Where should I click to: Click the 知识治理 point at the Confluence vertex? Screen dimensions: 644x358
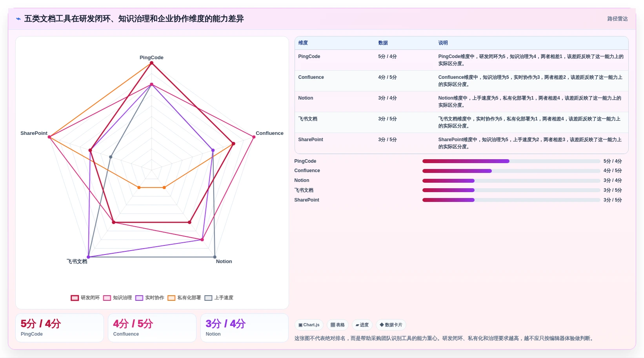pos(254,137)
